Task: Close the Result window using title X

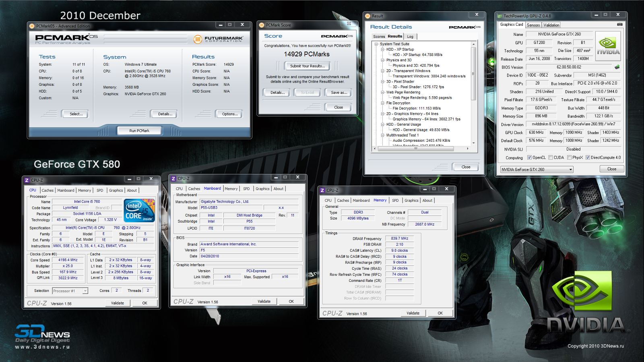Action: click(x=477, y=14)
